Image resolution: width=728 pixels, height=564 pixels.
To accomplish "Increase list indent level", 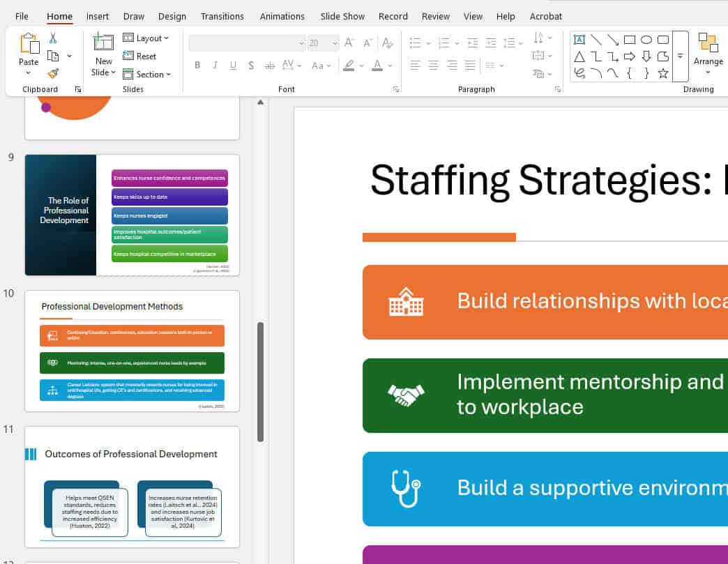I will pos(491,43).
